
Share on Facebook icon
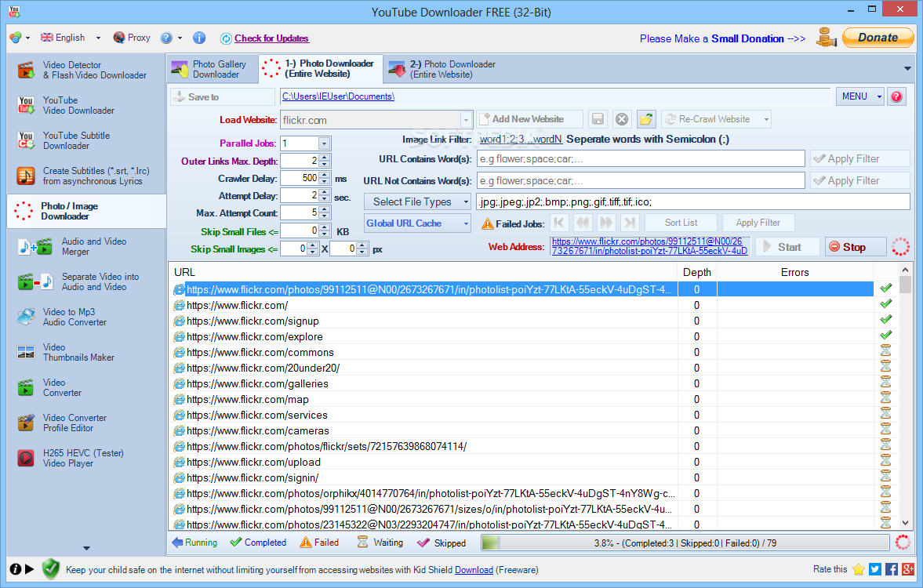pyautogui.click(x=891, y=569)
